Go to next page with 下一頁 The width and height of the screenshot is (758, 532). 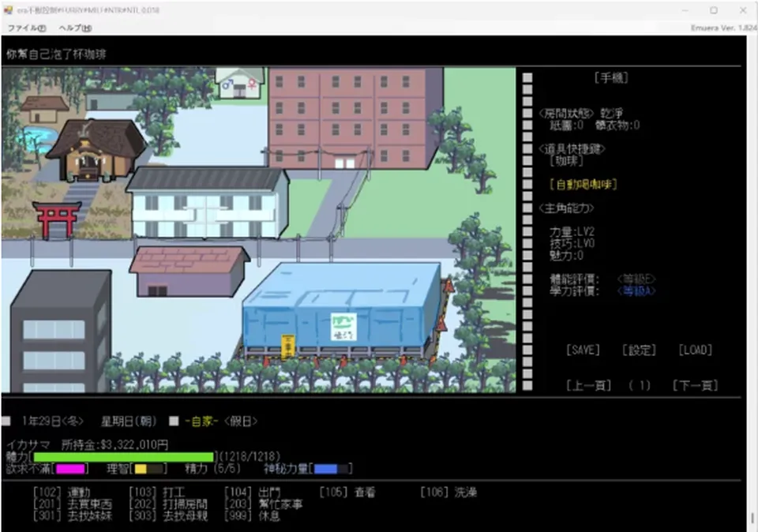(x=695, y=386)
